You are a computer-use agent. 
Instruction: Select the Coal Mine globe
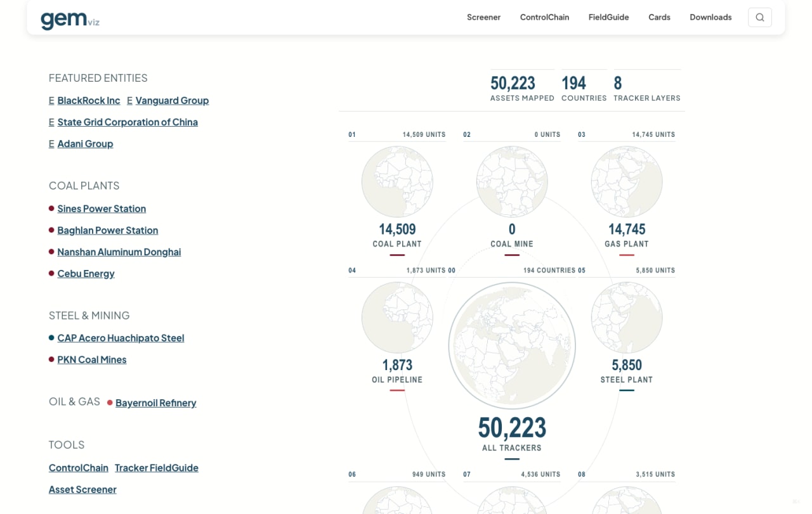tap(512, 182)
